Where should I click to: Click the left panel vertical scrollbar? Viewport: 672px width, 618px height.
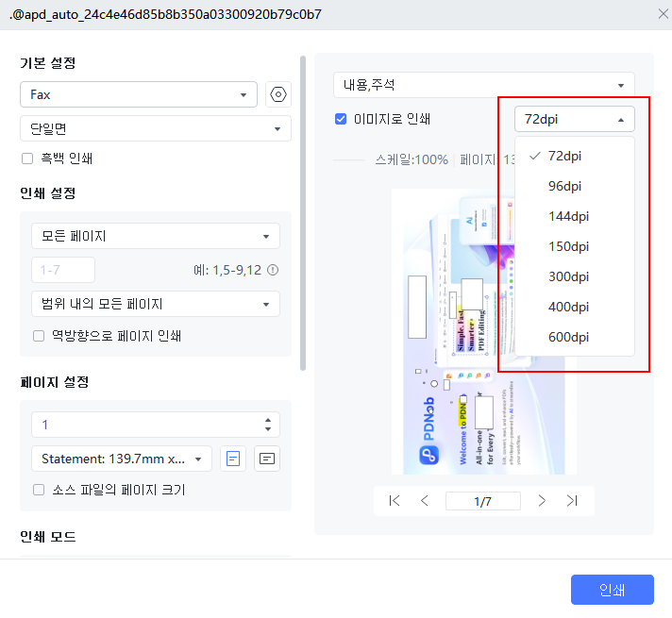click(303, 213)
